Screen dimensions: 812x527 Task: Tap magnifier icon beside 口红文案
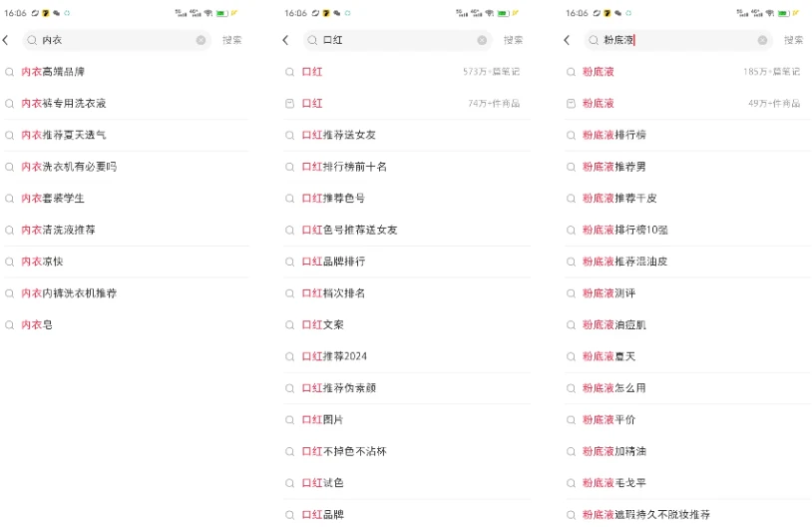click(x=290, y=325)
